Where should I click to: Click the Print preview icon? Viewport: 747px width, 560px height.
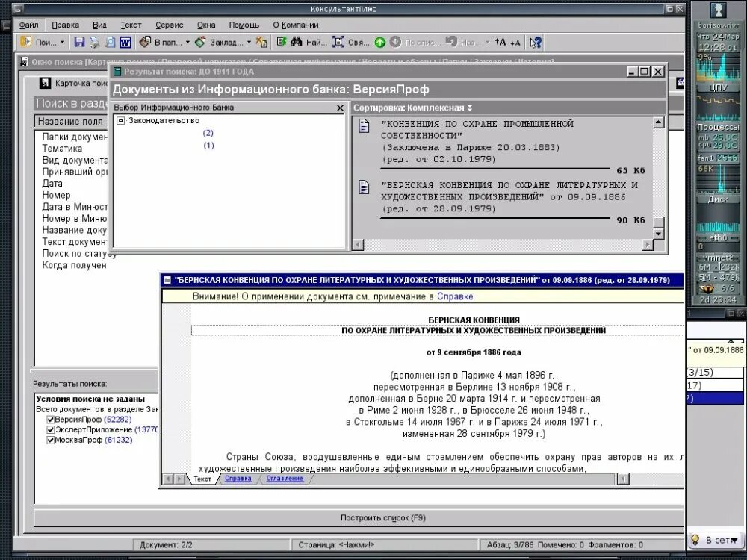(110, 43)
